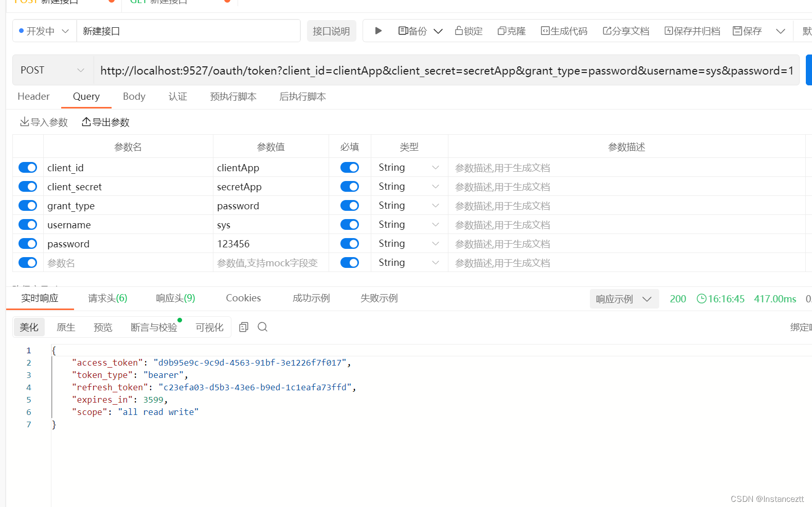Open the 后执行脚本 tab
812x507 pixels.
(302, 97)
